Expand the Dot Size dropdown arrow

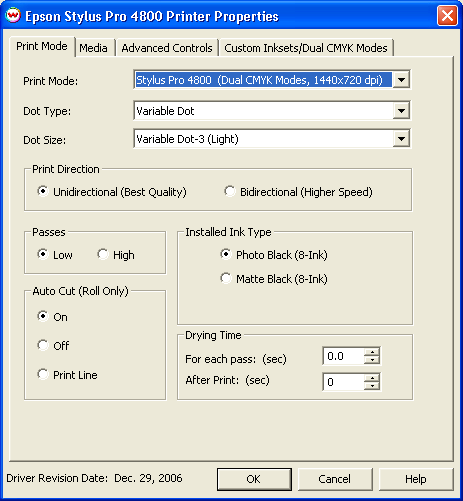[x=401, y=139]
